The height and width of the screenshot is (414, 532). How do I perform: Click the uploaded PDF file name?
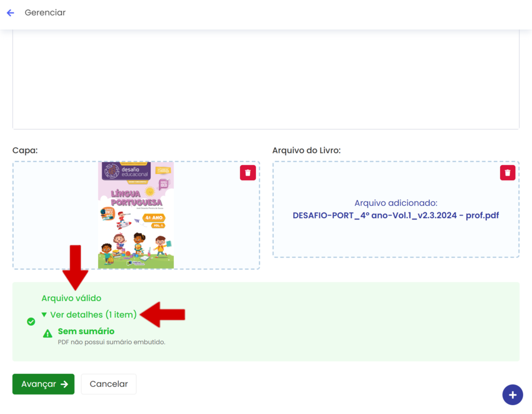click(x=395, y=215)
